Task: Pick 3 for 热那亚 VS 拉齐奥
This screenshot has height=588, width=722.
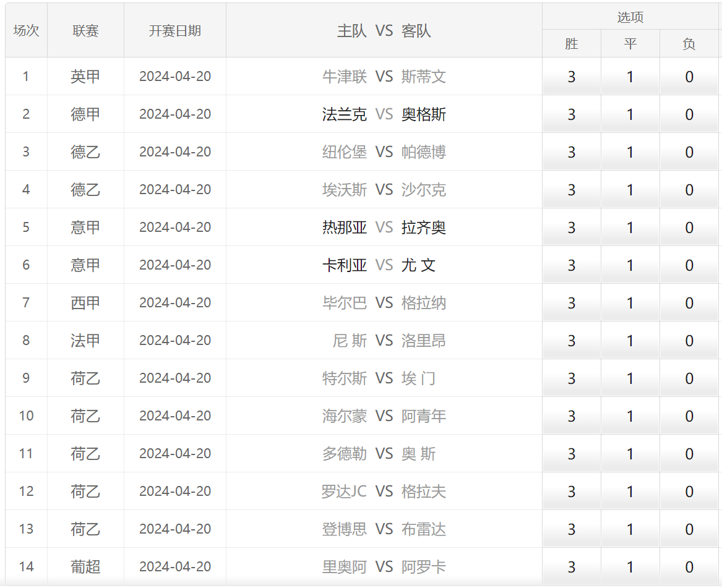Action: pos(572,228)
